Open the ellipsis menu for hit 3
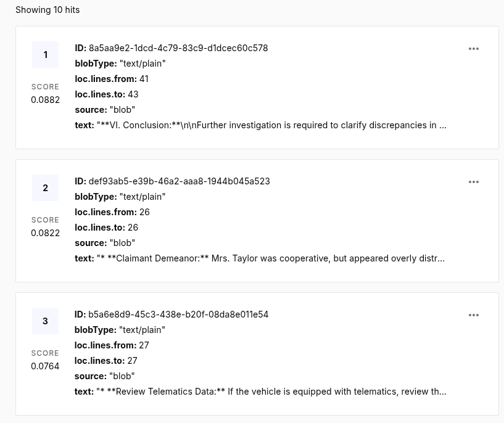This screenshot has width=504, height=423. click(x=474, y=315)
